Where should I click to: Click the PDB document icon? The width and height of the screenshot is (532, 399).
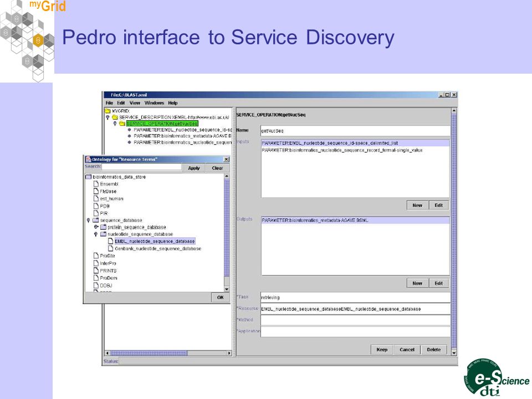[x=96, y=206]
